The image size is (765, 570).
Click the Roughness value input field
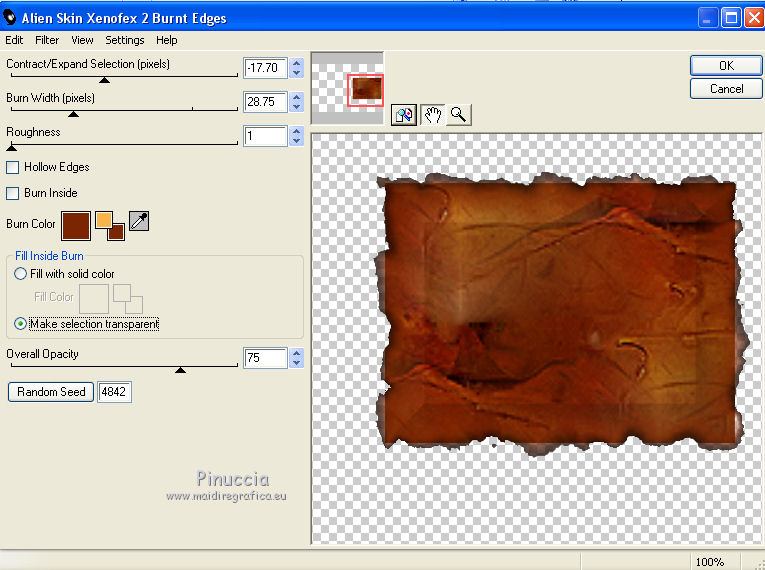(265, 136)
